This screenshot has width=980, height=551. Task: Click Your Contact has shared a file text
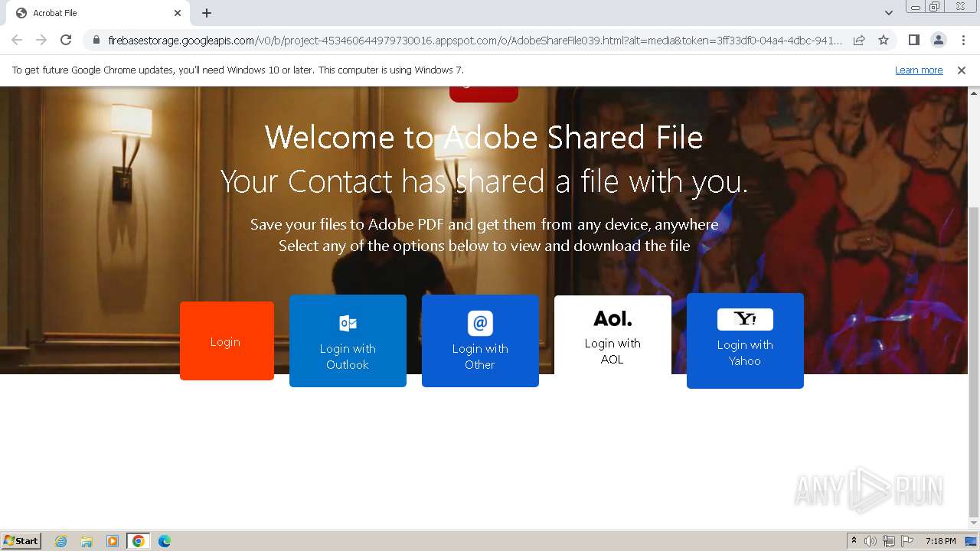[x=484, y=181]
